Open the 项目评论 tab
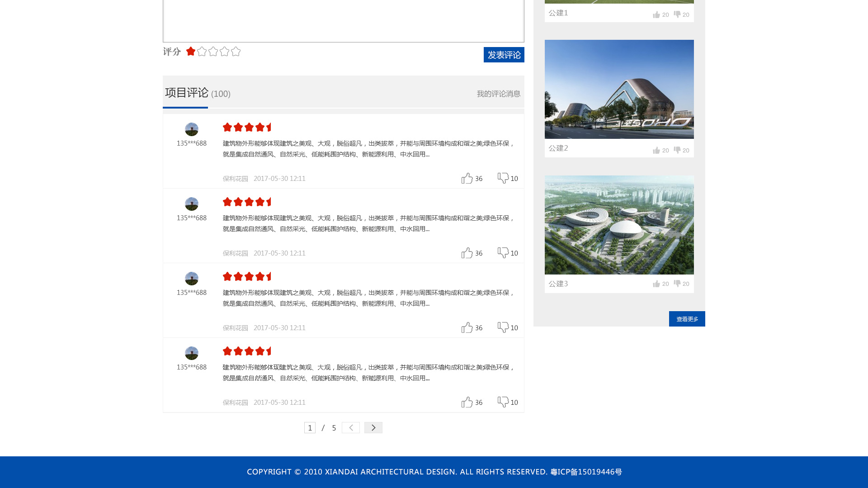 point(186,93)
